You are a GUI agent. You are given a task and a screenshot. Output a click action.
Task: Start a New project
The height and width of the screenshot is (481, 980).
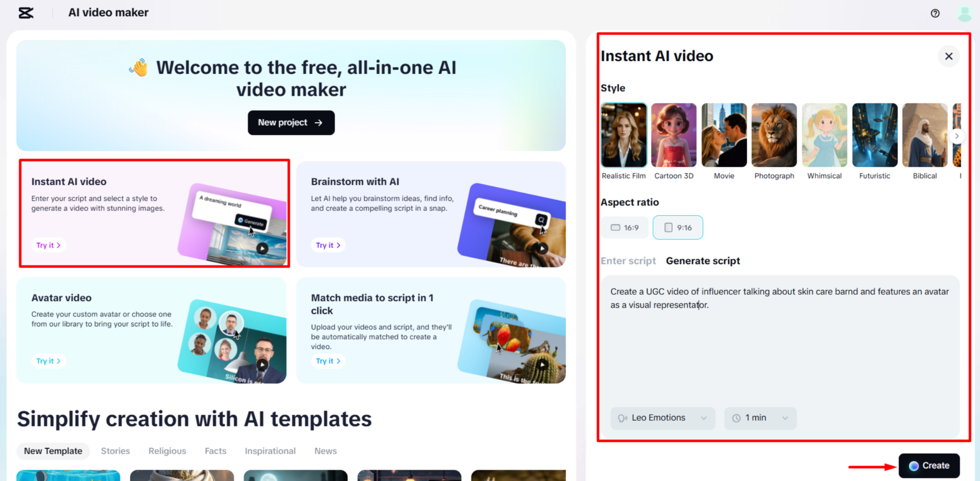291,123
